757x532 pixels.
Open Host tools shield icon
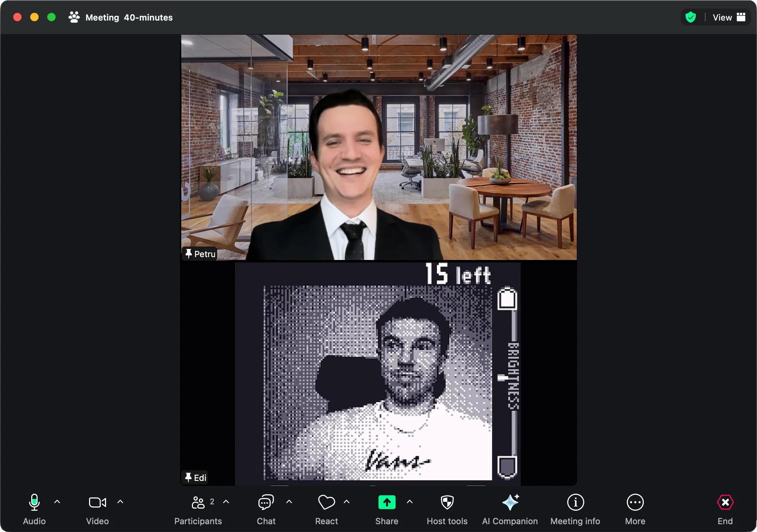click(447, 502)
